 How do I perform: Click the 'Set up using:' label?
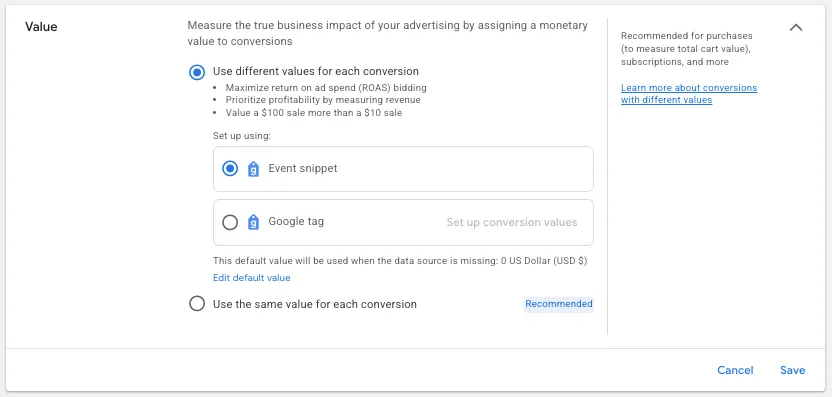[241, 136]
